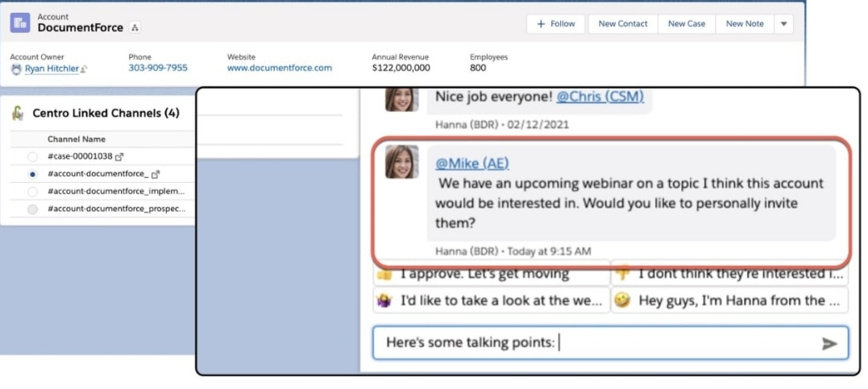Click the emoji on "I'd like to take a look" reply

(384, 300)
